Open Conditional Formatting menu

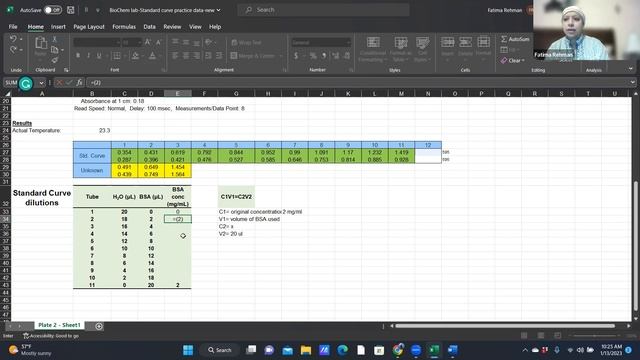click(373, 49)
